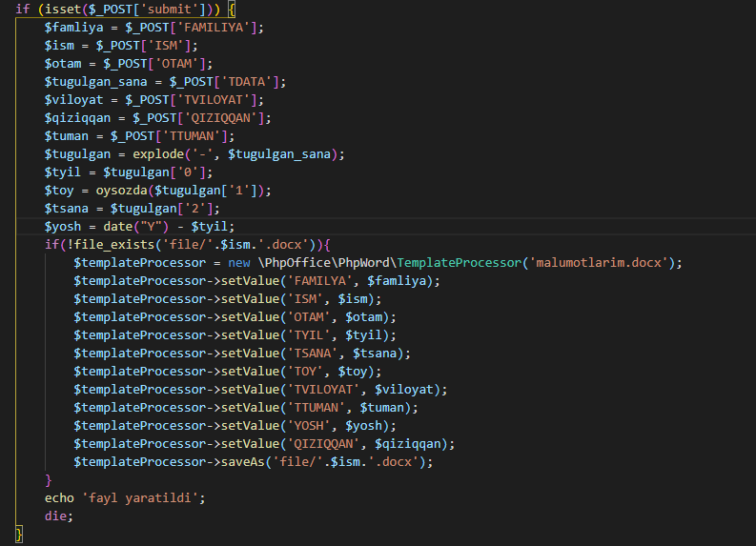Screen dimensions: 756x546
Task: Click setValue line for 'TOY'
Action: point(227,372)
